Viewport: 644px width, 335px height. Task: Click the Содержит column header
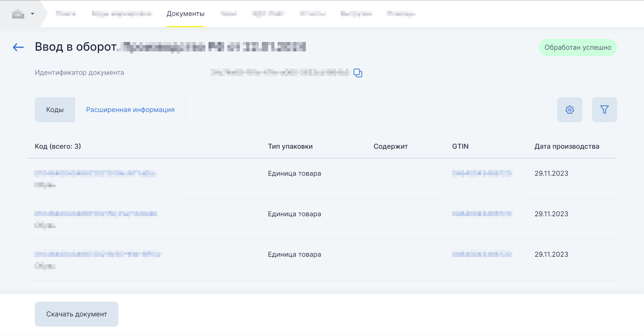coord(390,146)
